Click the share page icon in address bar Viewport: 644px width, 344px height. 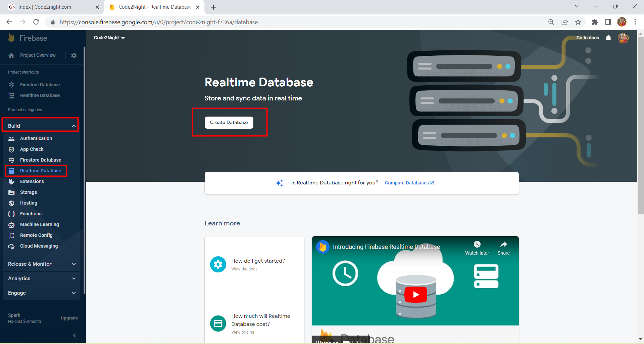pos(564,22)
